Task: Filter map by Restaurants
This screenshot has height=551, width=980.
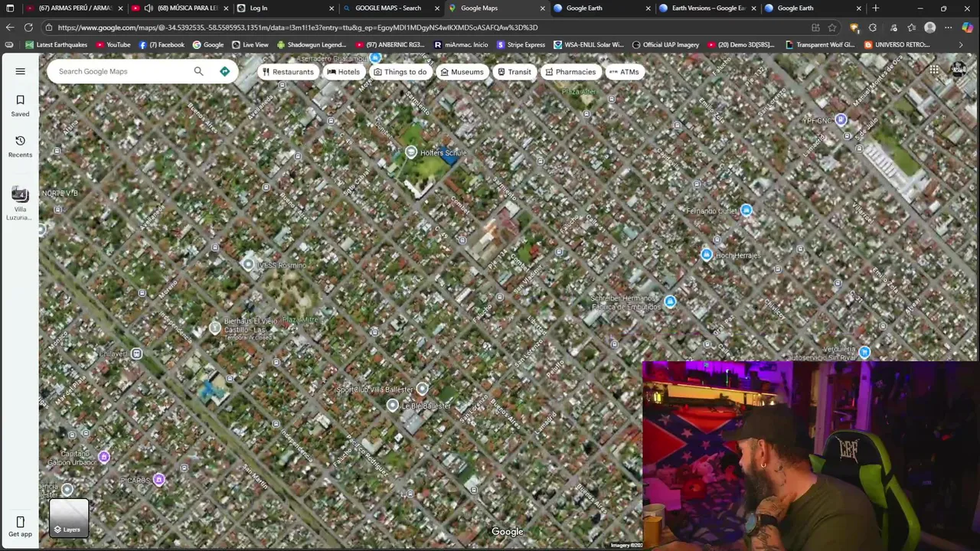Action: (x=287, y=72)
